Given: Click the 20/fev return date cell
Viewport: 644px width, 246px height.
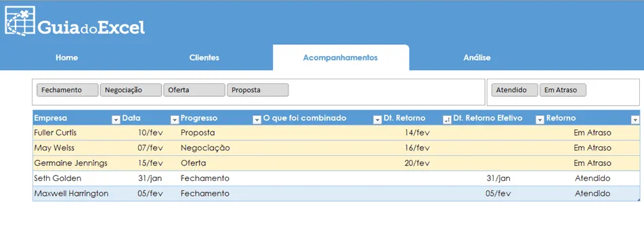Looking at the screenshot, I should click(417, 163).
